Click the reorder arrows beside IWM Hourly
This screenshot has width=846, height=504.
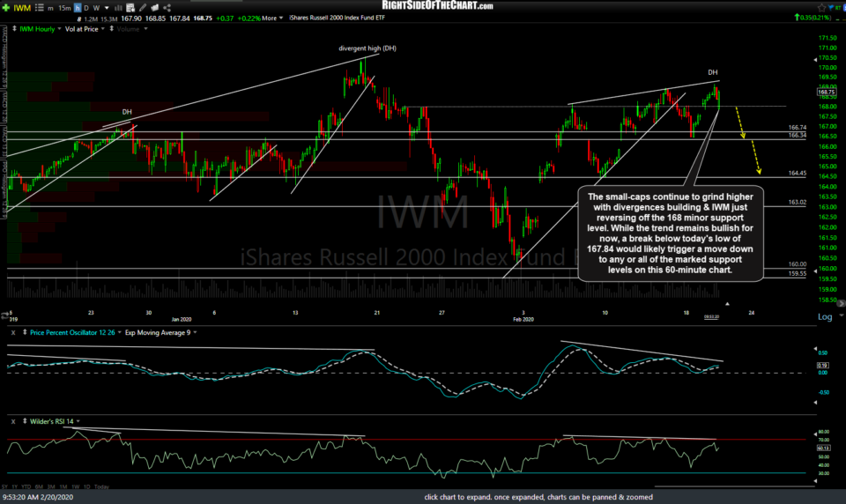[x=14, y=28]
